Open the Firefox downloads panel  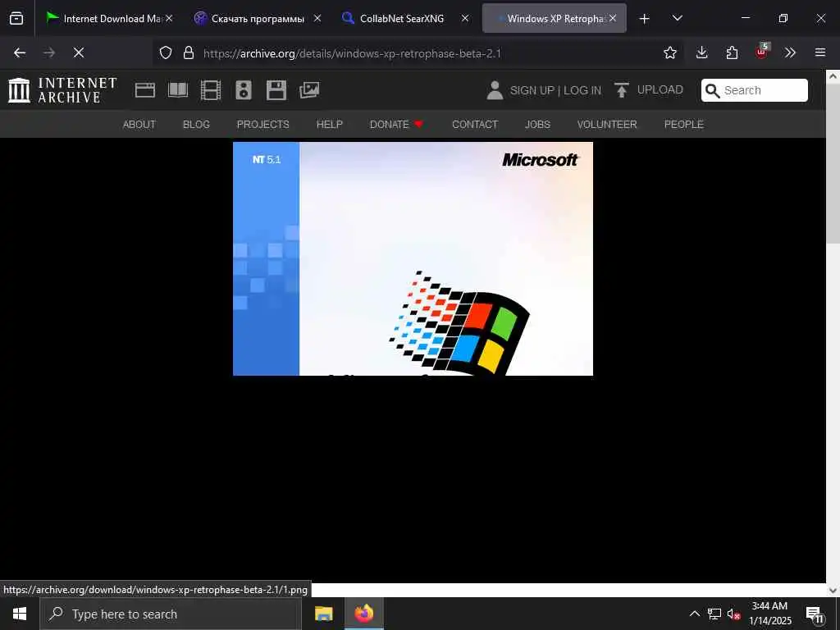tap(702, 52)
